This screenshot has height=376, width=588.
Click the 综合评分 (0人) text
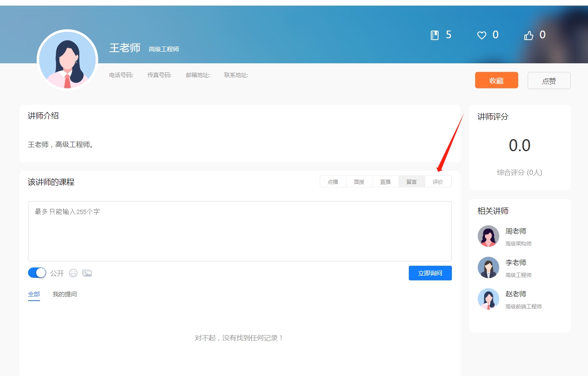(x=520, y=173)
